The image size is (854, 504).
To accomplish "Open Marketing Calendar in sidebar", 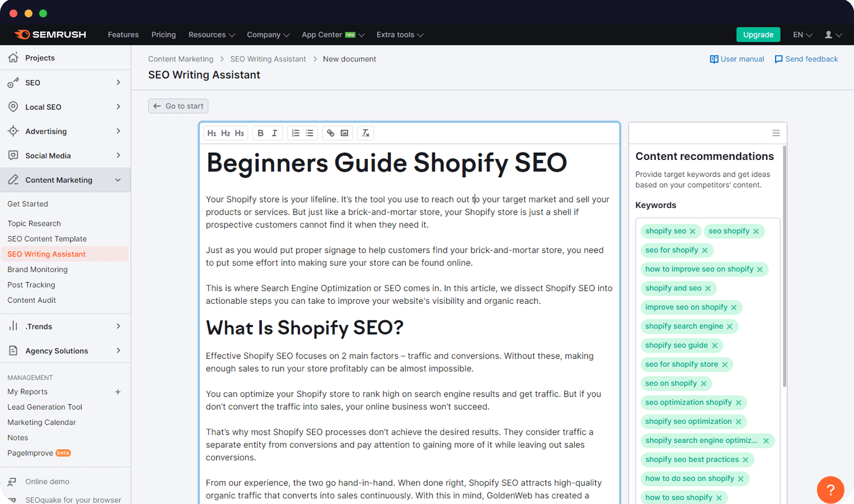I will tap(41, 422).
